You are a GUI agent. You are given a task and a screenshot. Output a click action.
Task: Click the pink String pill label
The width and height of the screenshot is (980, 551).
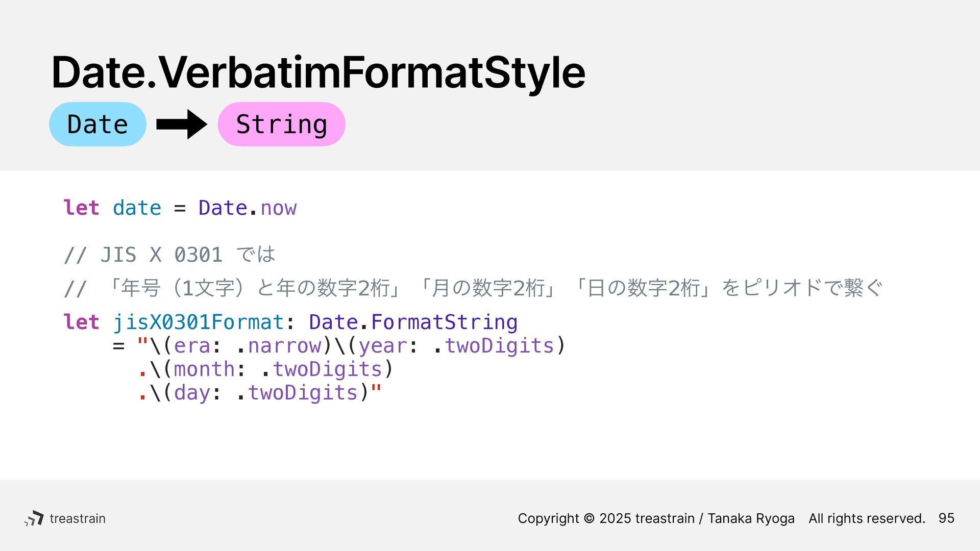(x=281, y=124)
